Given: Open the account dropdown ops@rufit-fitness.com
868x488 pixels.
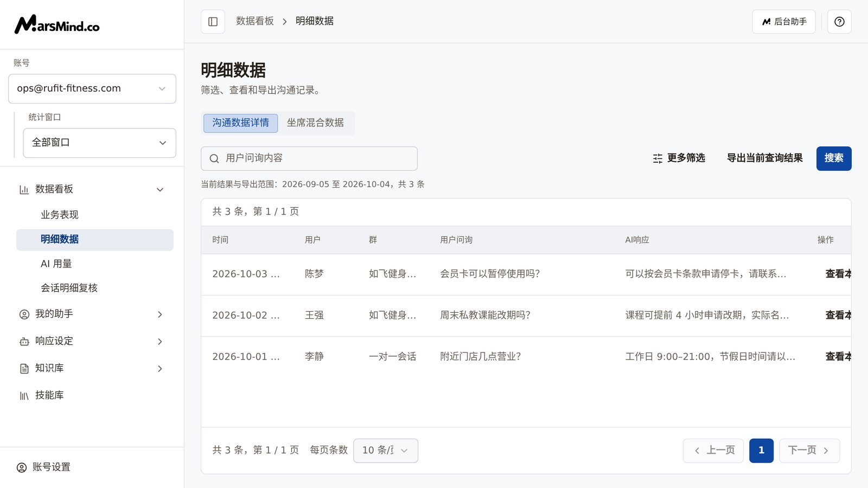Looking at the screenshot, I should tap(92, 89).
